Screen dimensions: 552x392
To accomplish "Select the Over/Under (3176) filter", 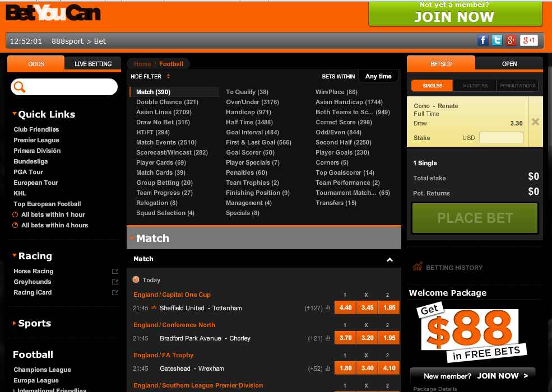I will (252, 102).
